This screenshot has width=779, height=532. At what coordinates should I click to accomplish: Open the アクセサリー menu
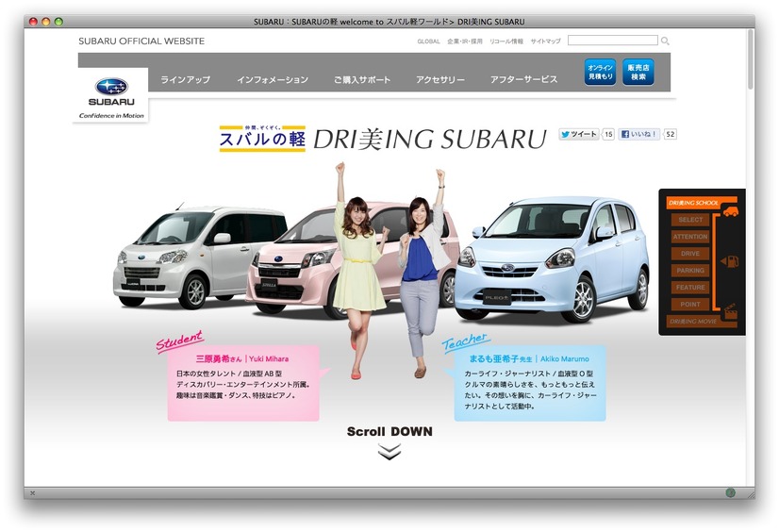[x=440, y=79]
